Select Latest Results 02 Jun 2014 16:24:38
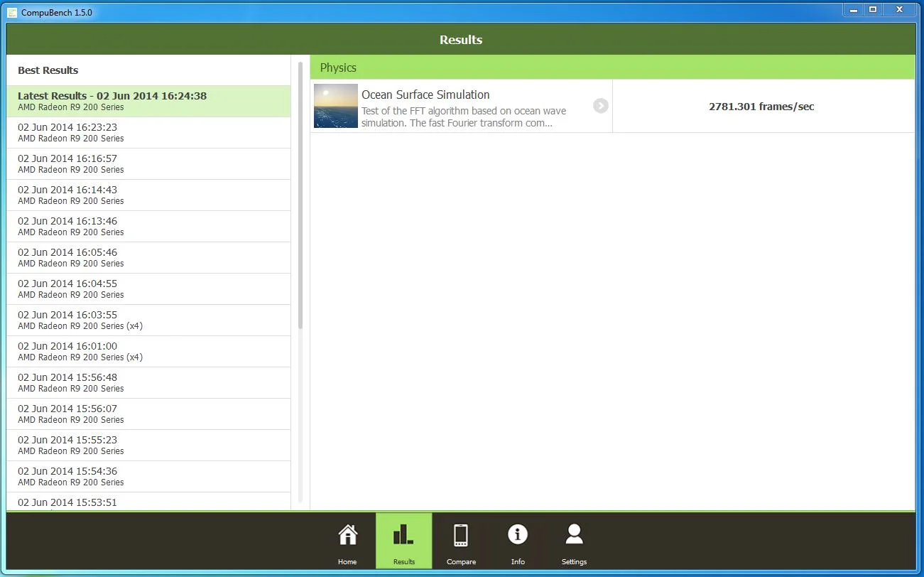Screen dimensions: 924x577 point(148,102)
